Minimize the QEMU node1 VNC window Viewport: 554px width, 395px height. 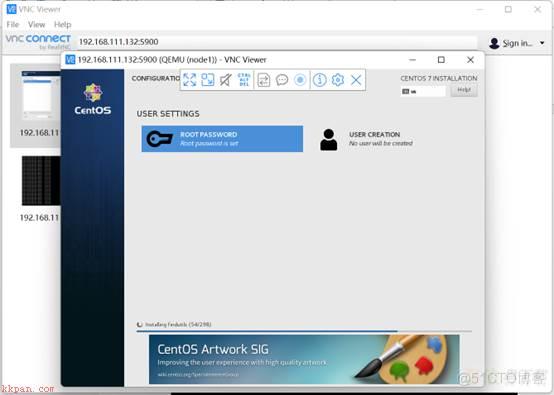click(412, 60)
